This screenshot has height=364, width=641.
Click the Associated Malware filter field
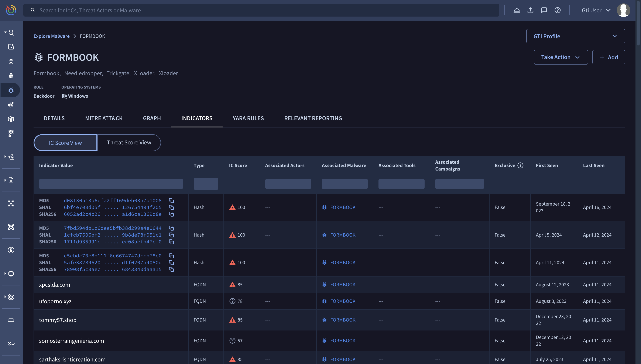point(345,184)
